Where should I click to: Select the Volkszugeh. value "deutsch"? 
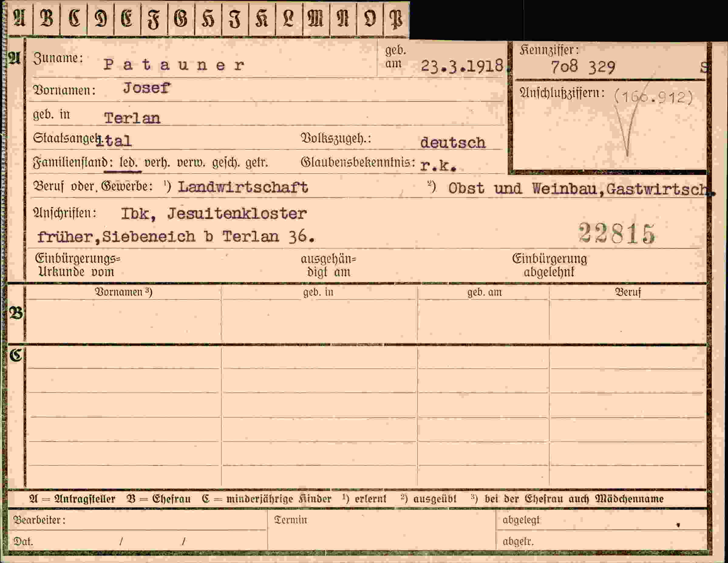453,142
